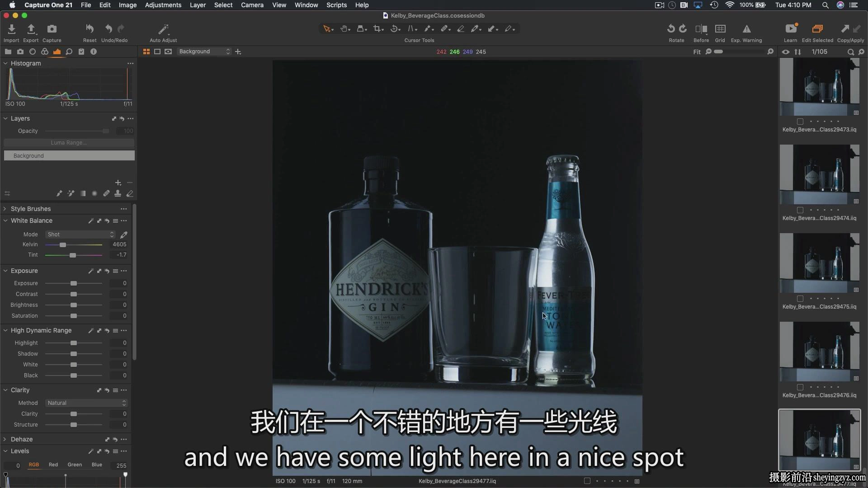The height and width of the screenshot is (488, 868).
Task: Adjust the Kelvin slider
Action: 63,245
